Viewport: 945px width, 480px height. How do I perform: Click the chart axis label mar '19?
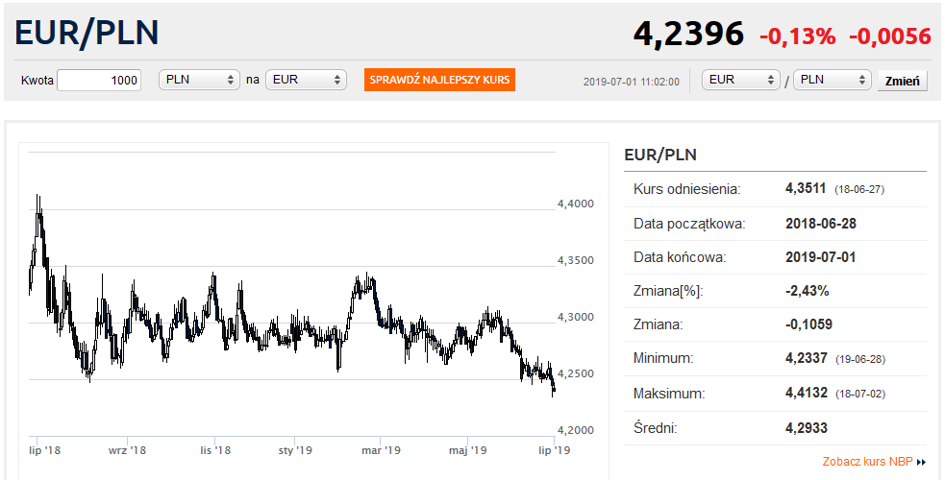tap(381, 450)
